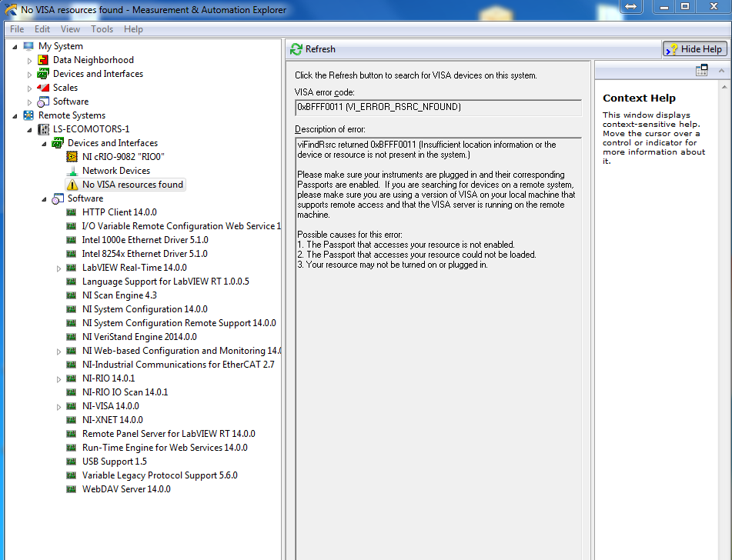732x560 pixels.
Task: Click the Remote Panel Server icon
Action: 71,434
